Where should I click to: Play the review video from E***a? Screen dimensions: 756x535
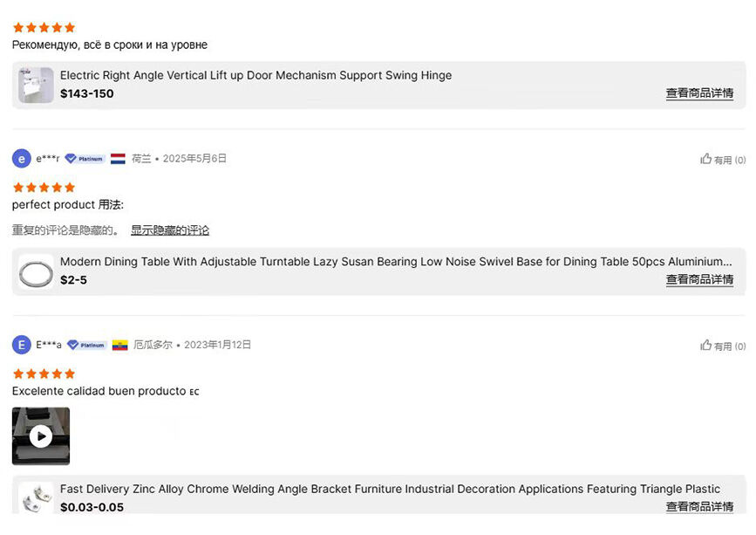click(x=41, y=436)
